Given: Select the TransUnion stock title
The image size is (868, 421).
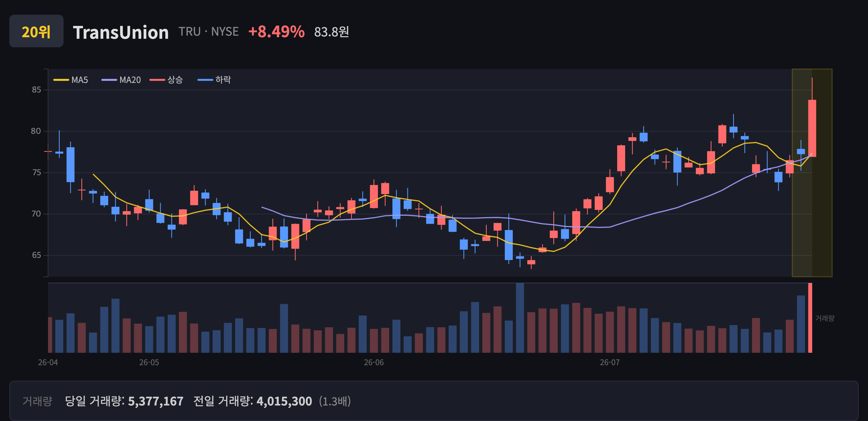Looking at the screenshot, I should click(x=121, y=32).
